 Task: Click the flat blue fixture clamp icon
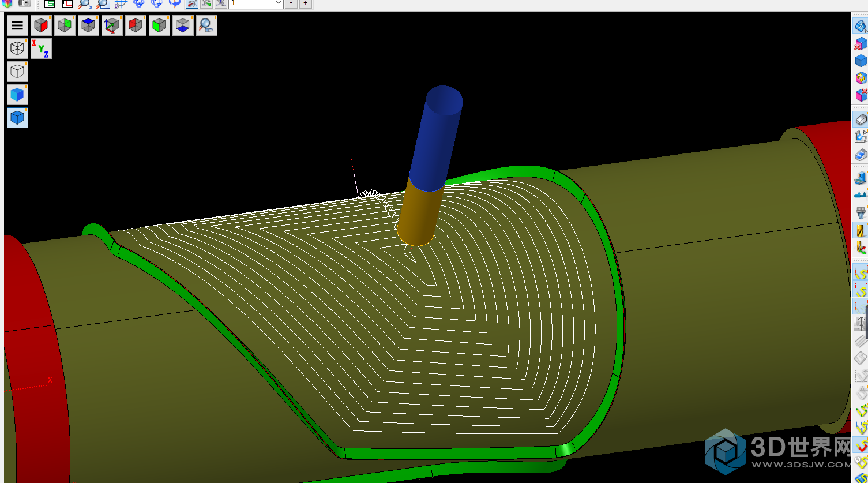tap(861, 196)
